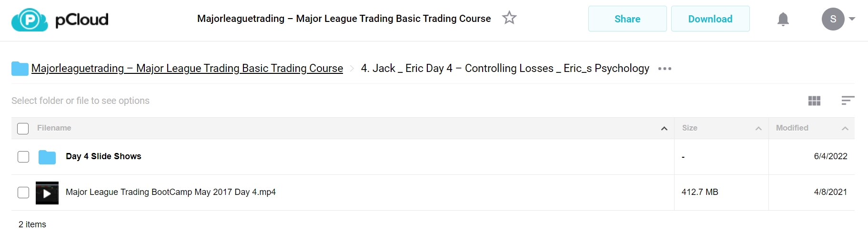Play the BootCamp May 2017 video thumbnail
The image size is (868, 244).
[47, 193]
